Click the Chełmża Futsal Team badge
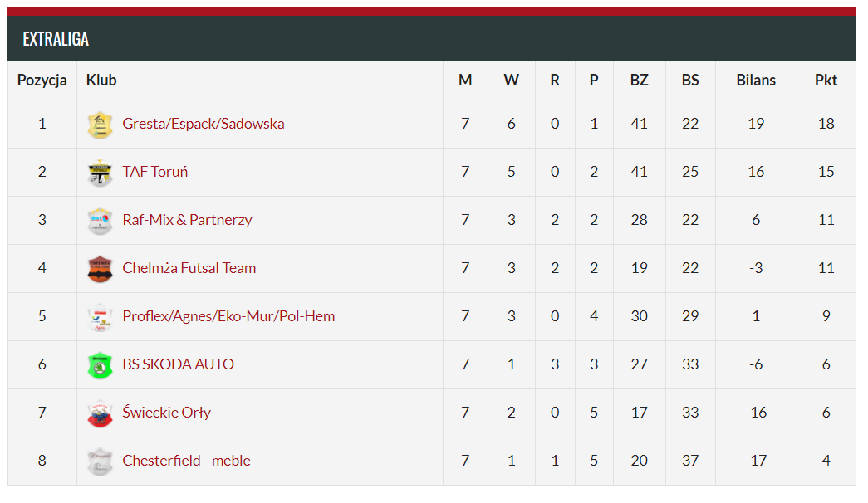Viewport: 868px width, 503px height. (x=101, y=269)
